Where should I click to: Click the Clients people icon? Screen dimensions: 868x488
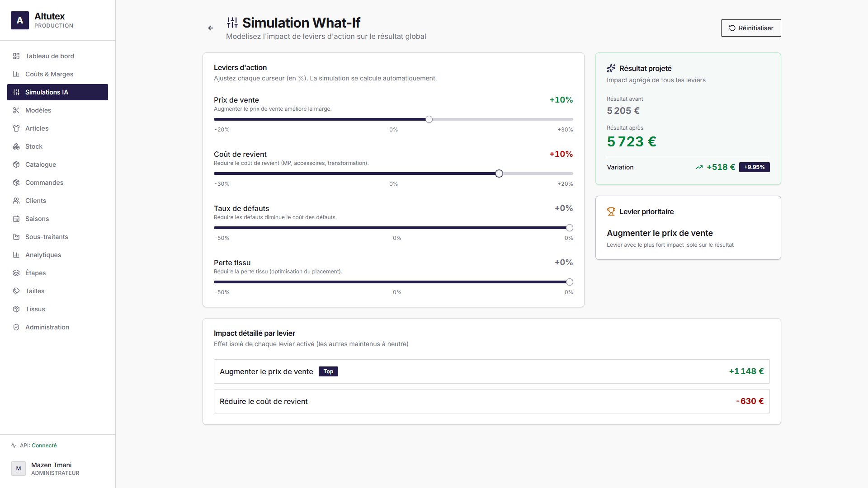click(16, 201)
